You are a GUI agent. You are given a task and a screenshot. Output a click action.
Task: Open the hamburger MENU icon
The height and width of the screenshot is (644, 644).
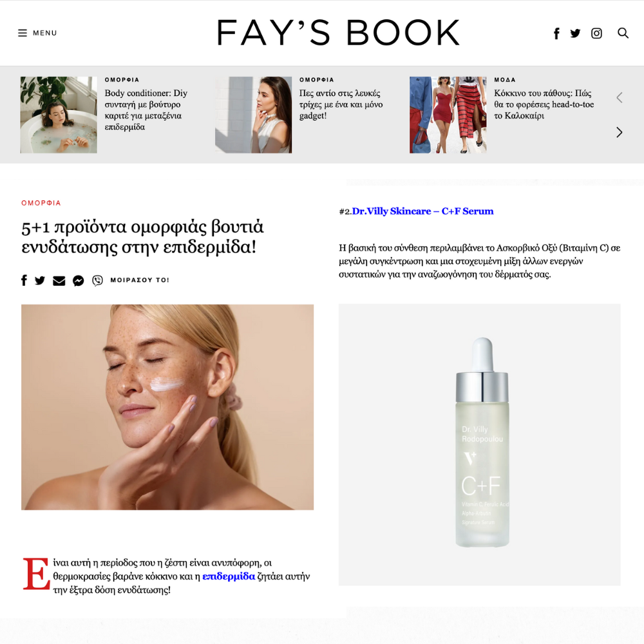(23, 33)
